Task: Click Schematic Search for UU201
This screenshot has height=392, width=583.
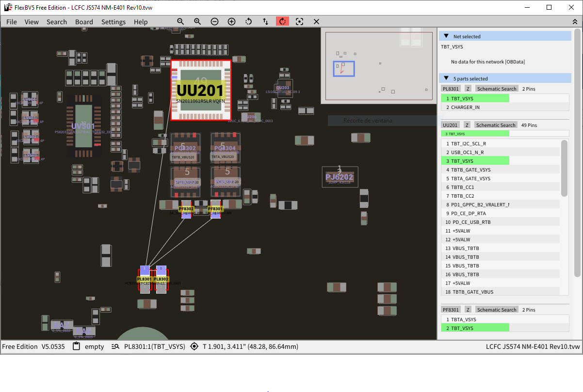Action: click(496, 125)
